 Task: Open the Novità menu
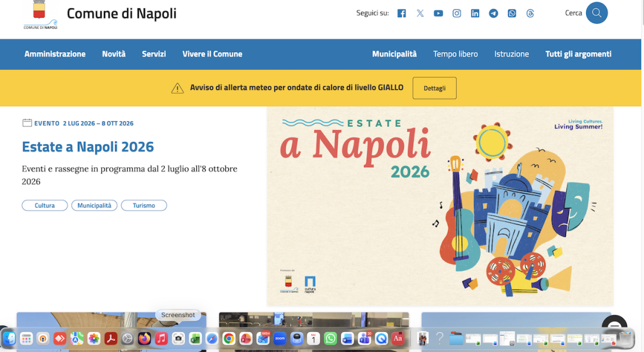pos(114,54)
